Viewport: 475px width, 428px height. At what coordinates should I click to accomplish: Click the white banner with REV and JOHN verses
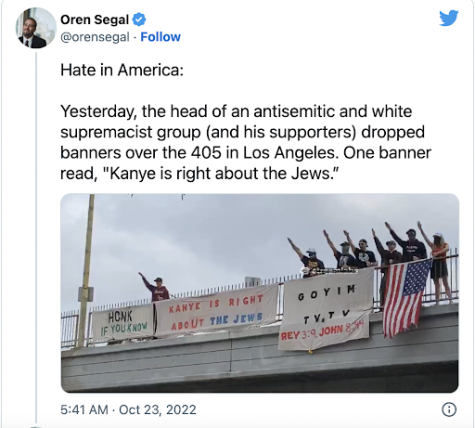click(x=325, y=310)
